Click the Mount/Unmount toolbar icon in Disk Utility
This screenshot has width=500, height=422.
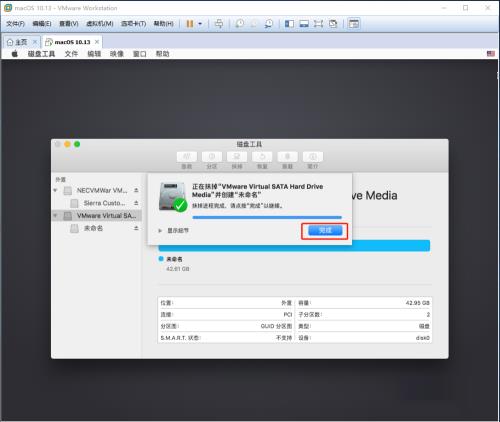(287, 156)
